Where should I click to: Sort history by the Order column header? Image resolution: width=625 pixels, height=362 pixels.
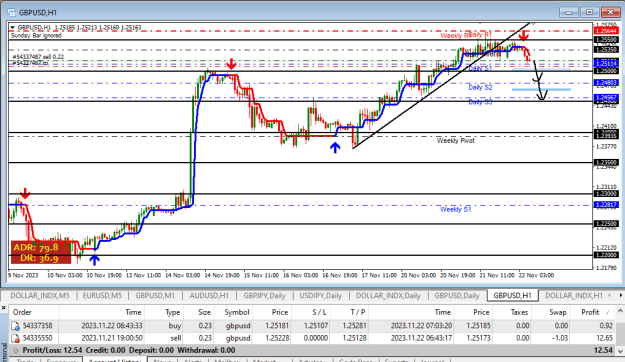[34, 312]
